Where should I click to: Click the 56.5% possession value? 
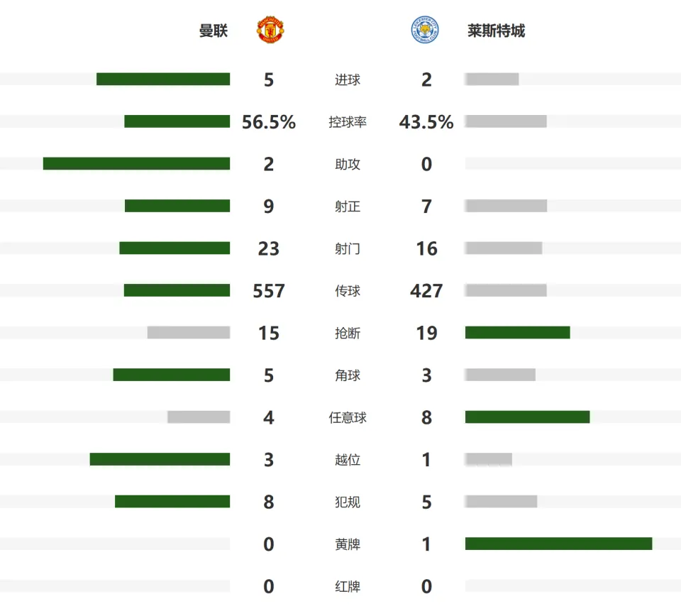pos(269,122)
